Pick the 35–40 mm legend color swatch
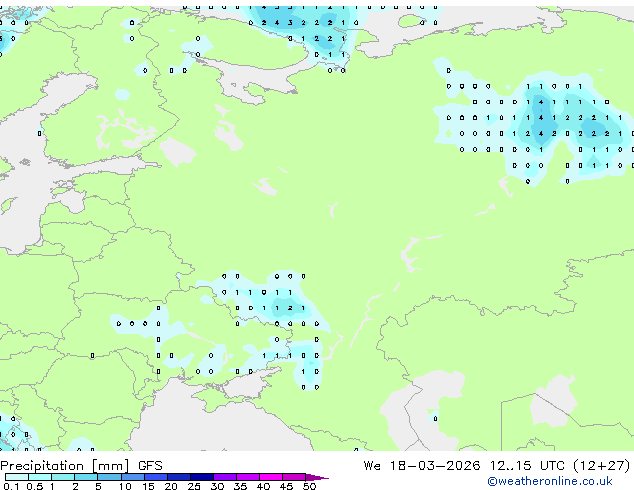634x490 pixels. pos(248,477)
